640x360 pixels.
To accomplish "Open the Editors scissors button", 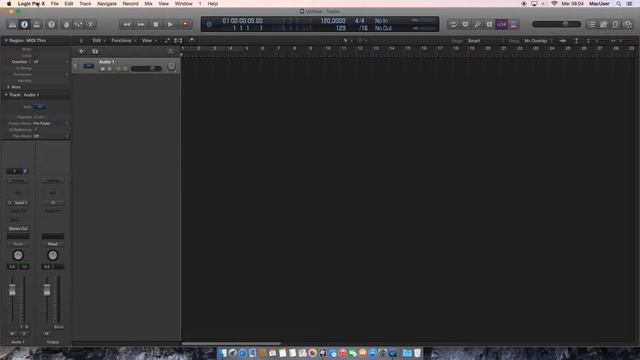I will pyautogui.click(x=90, y=24).
